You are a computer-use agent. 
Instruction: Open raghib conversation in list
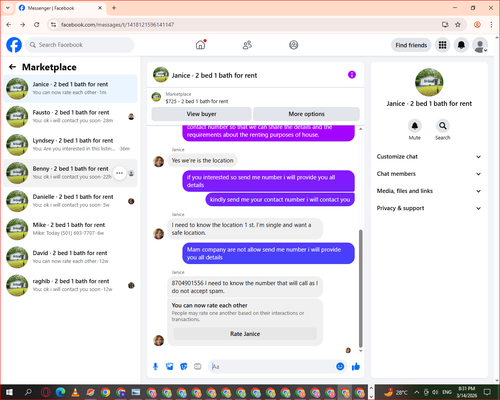coord(70,285)
